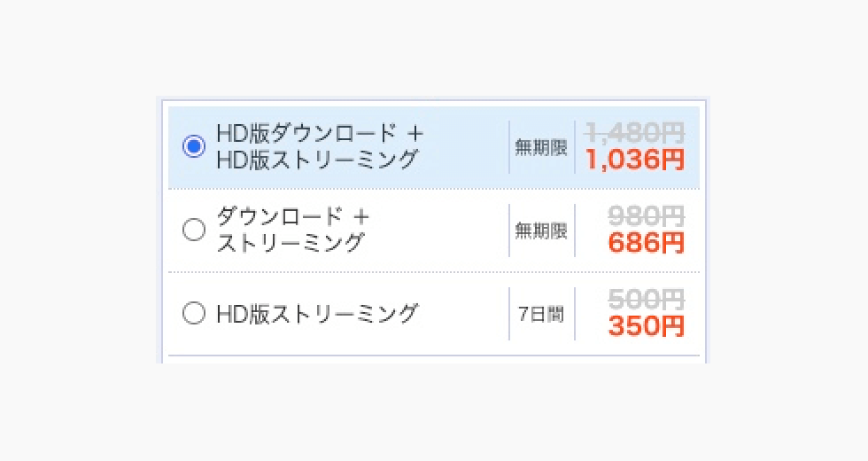This screenshot has width=868, height=461.
Task: Click 'ストリーミング' text under 'ダウンロード +'
Action: click(291, 243)
